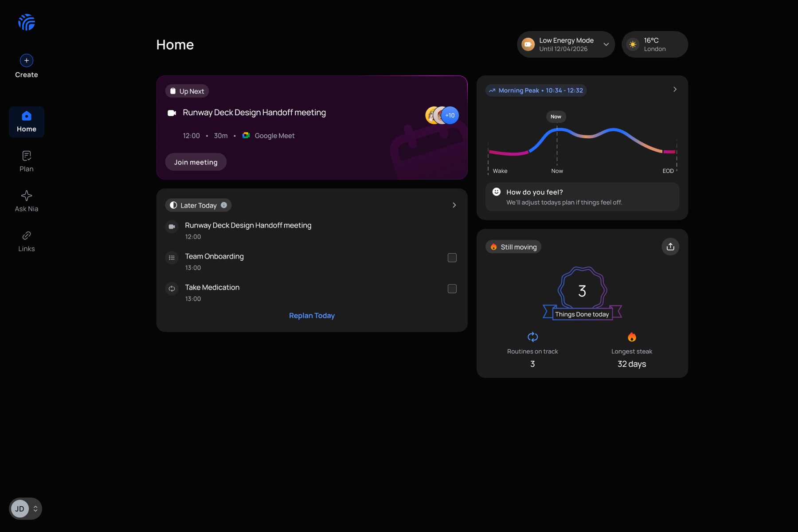Click the info icon next to Later Today
798x532 pixels.
(224, 205)
